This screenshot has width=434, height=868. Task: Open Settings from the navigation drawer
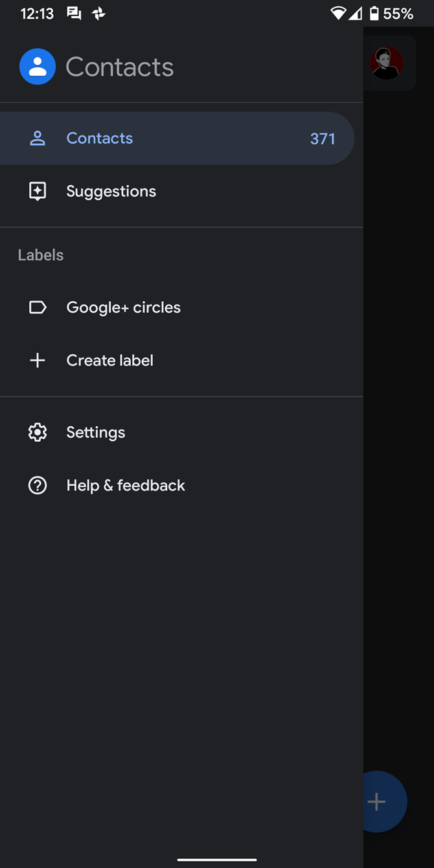pos(95,432)
